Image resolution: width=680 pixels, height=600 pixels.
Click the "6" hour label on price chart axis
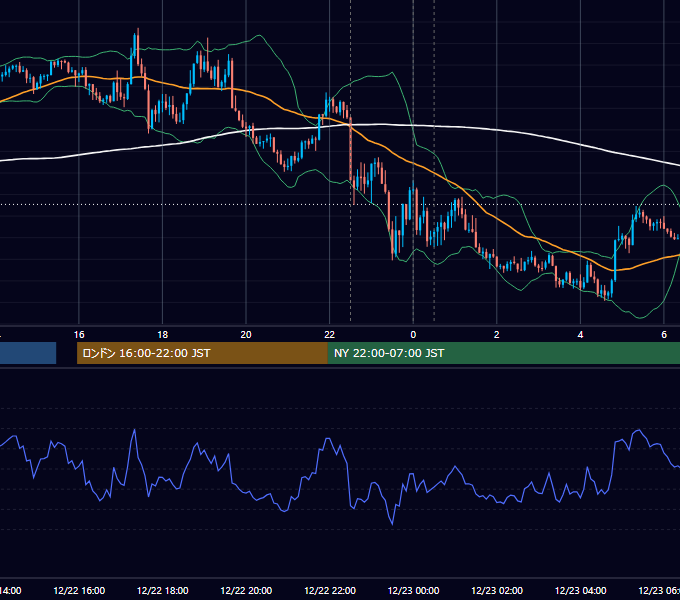pyautogui.click(x=664, y=335)
